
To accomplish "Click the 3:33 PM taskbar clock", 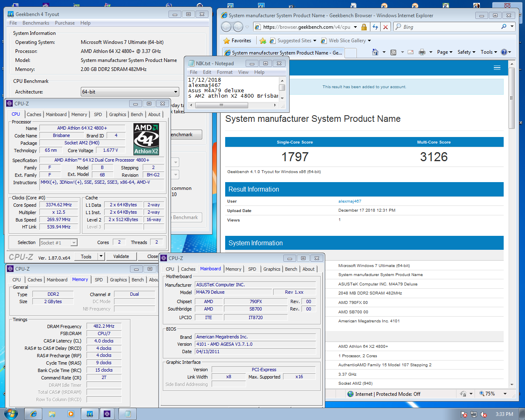I will tap(504, 414).
